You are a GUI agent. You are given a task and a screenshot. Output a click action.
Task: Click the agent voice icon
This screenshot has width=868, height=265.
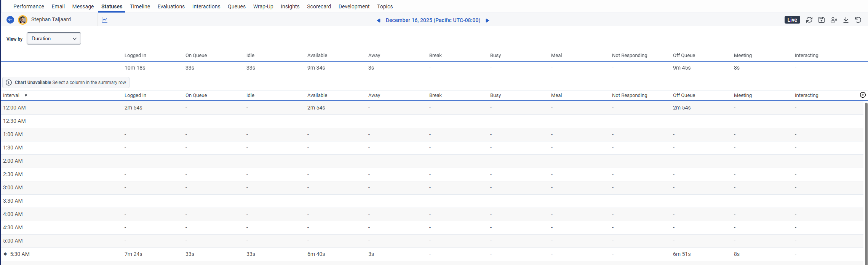click(x=834, y=20)
